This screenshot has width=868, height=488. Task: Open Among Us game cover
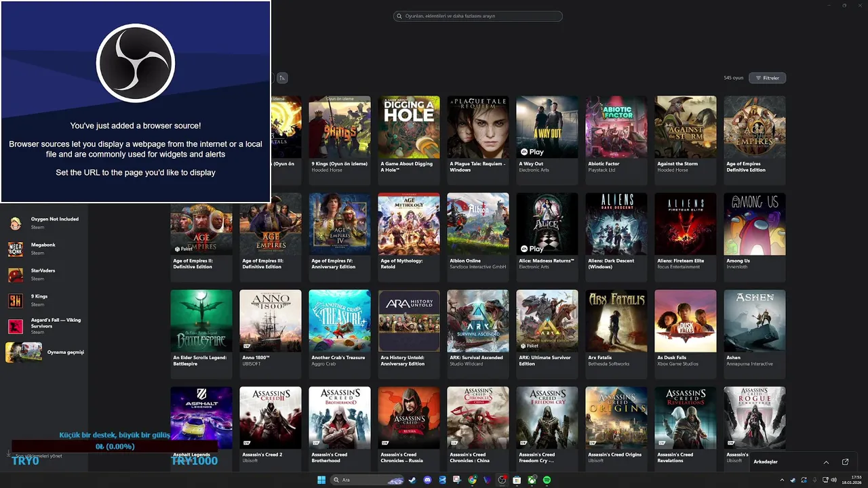coord(755,224)
